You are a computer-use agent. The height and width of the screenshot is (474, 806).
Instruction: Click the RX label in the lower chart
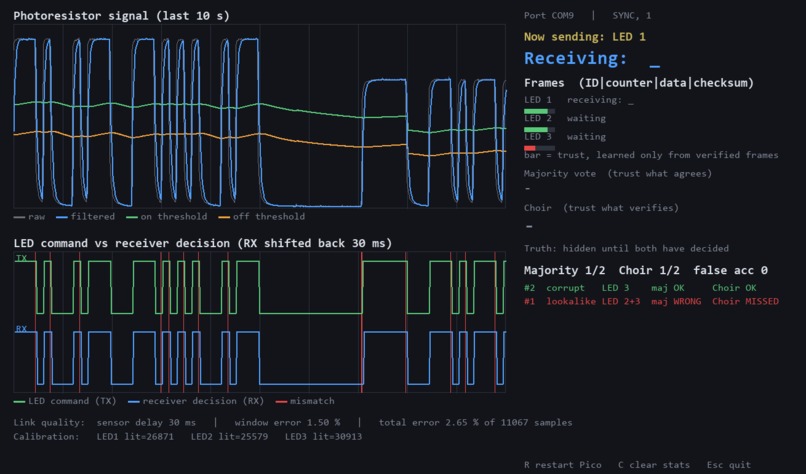(x=21, y=329)
